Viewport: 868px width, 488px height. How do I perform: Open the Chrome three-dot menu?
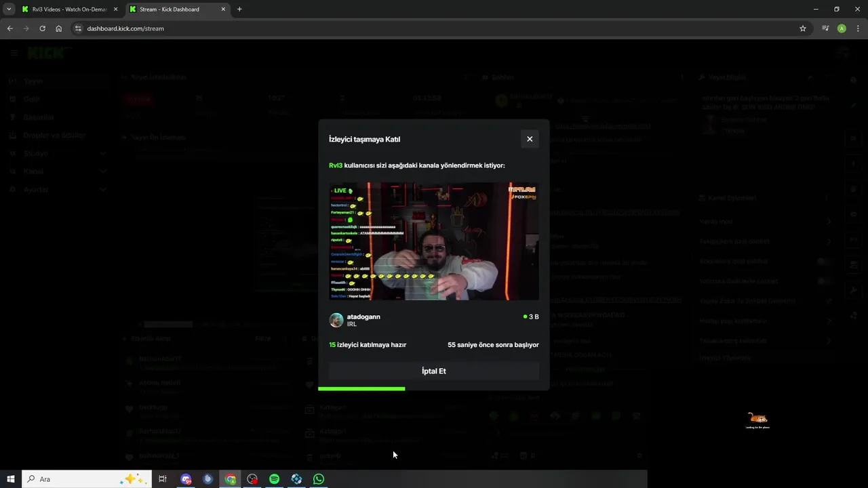(859, 28)
